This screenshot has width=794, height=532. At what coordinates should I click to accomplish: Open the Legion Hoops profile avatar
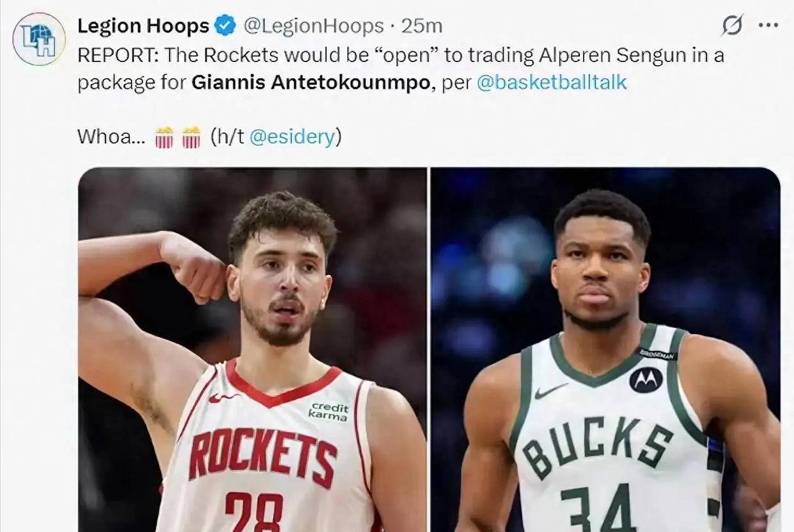point(39,39)
